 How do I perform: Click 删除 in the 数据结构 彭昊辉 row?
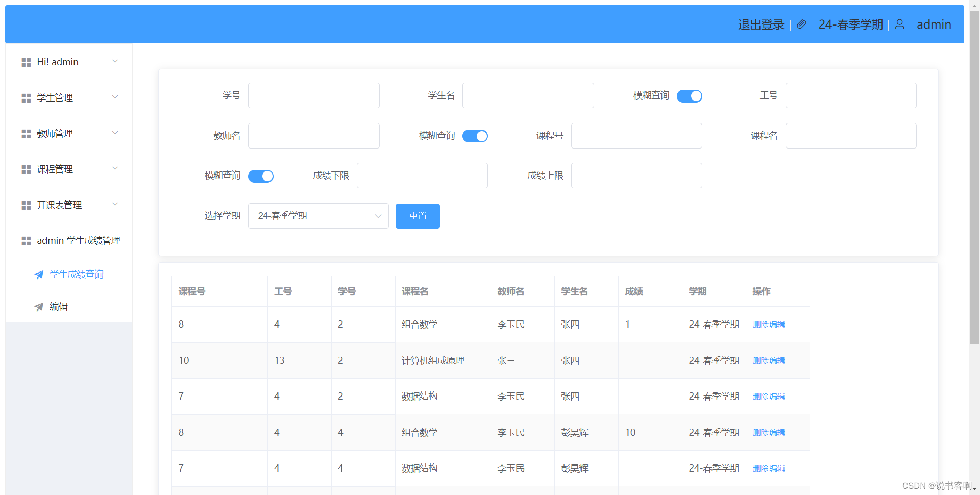(761, 468)
